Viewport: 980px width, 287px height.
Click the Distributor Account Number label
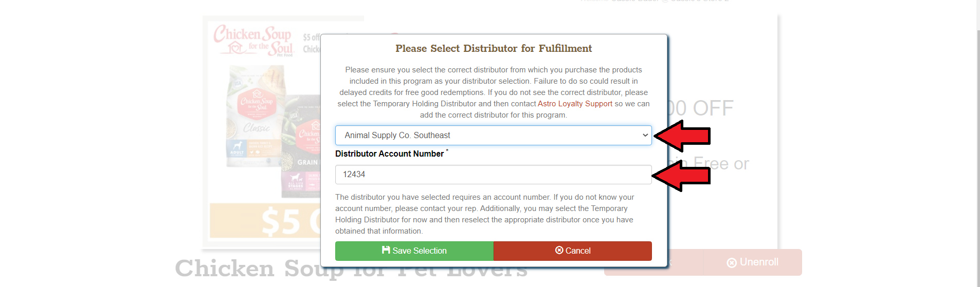[389, 154]
